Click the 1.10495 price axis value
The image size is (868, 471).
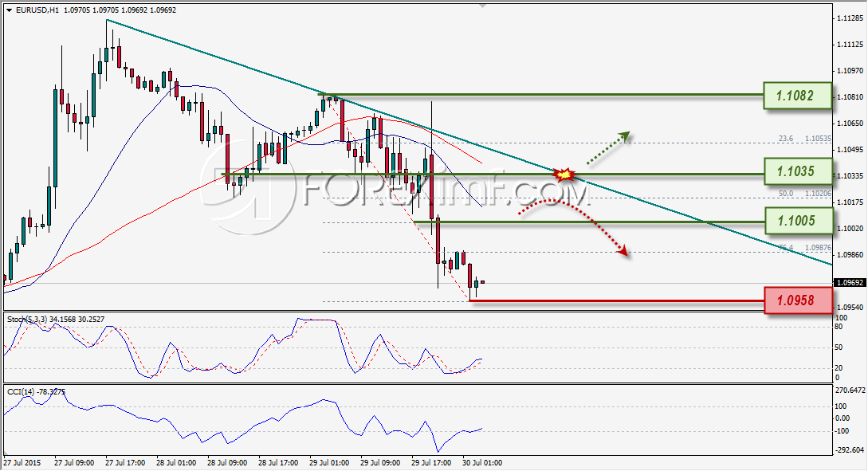pyautogui.click(x=850, y=150)
